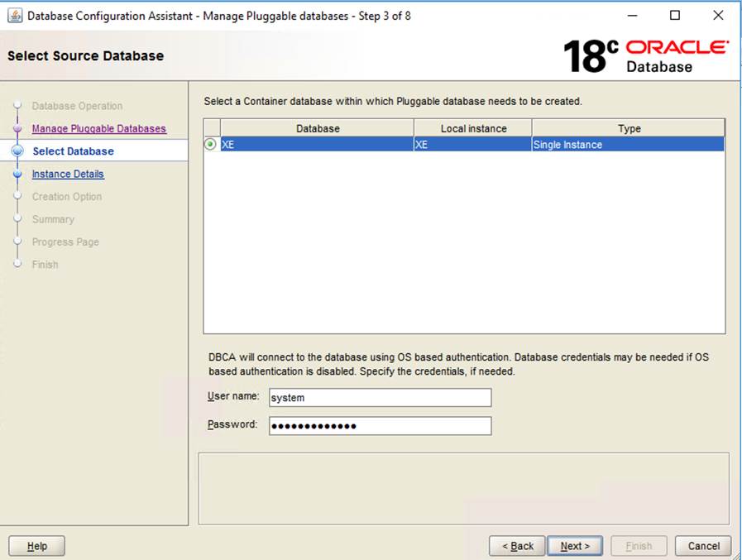Click the Oracle Database 18c logo
Screen dimensions: 742x560
[x=645, y=56]
